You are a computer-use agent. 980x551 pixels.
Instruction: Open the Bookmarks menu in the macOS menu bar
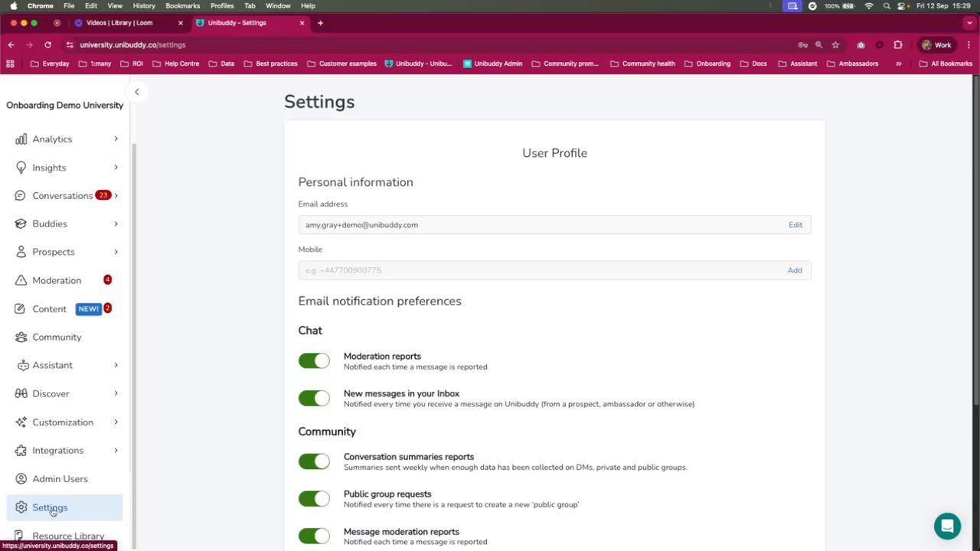pos(182,5)
